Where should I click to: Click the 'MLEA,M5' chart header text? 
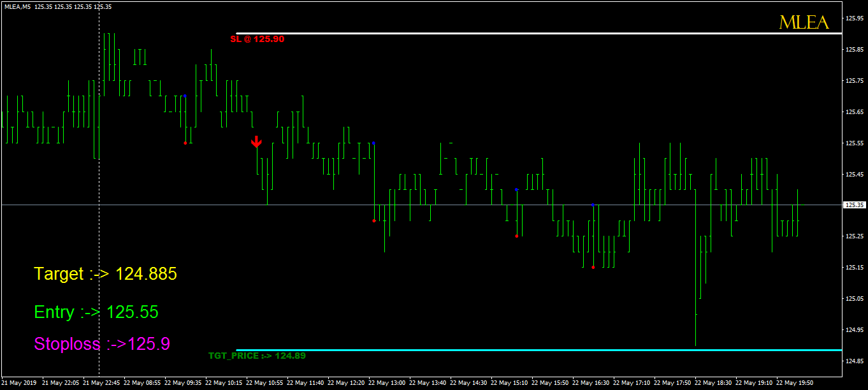click(17, 6)
